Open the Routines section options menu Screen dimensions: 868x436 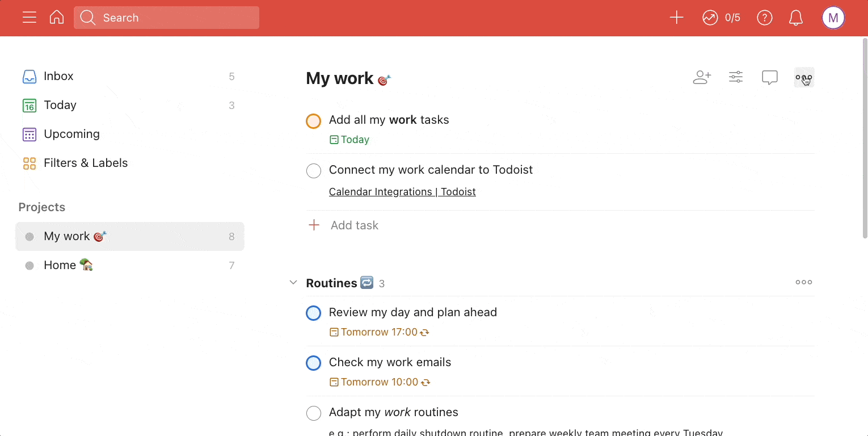(803, 282)
